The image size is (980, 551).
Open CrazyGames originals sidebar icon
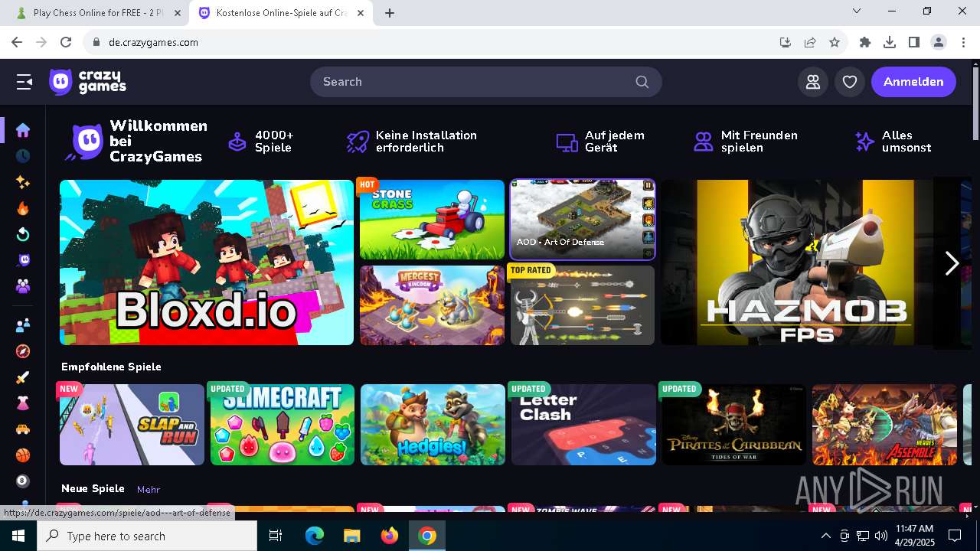pos(23,260)
